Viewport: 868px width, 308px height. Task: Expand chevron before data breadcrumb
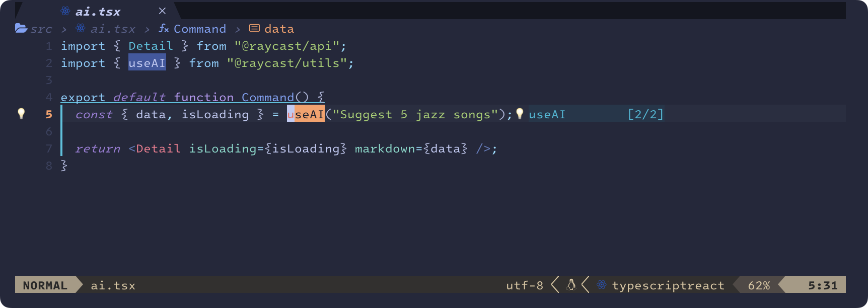tap(238, 29)
